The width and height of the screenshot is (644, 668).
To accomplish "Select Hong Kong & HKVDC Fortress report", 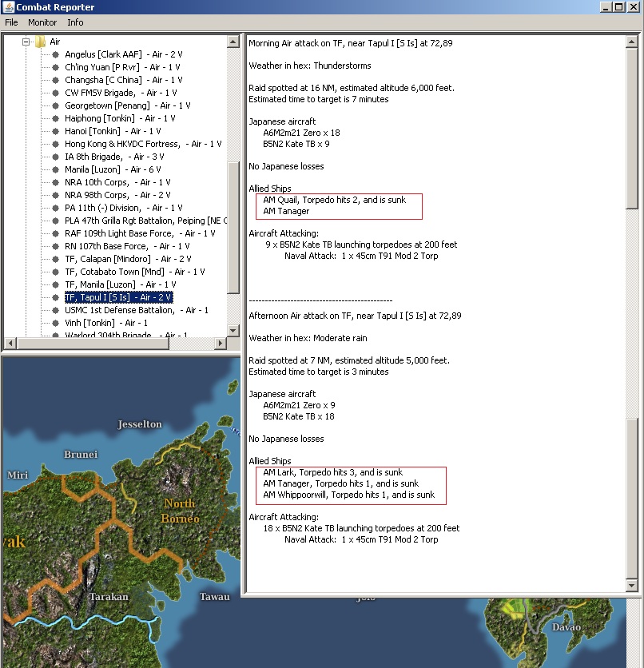I will click(143, 144).
